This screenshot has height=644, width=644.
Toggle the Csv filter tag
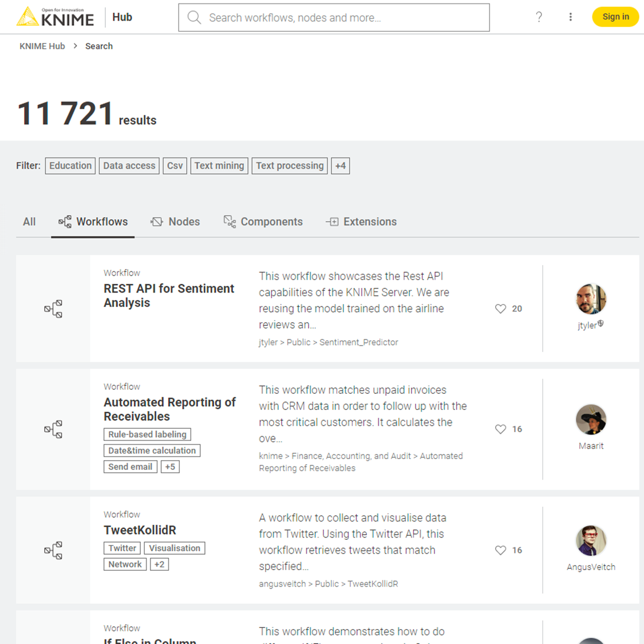pyautogui.click(x=175, y=166)
